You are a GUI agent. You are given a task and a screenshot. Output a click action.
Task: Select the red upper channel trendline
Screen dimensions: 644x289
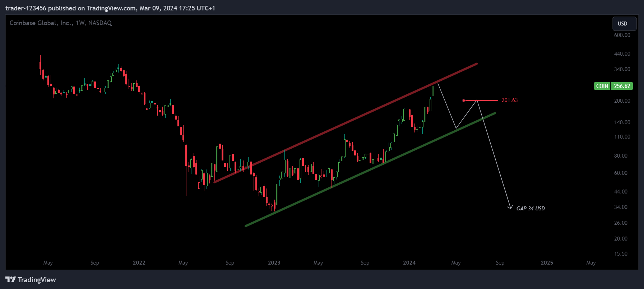(x=346, y=123)
